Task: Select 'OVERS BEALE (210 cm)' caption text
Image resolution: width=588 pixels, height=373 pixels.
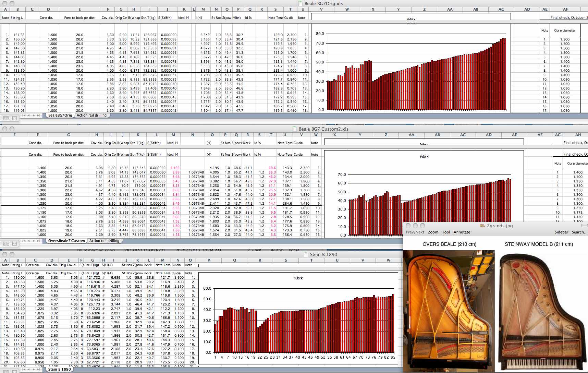Action: (449, 244)
